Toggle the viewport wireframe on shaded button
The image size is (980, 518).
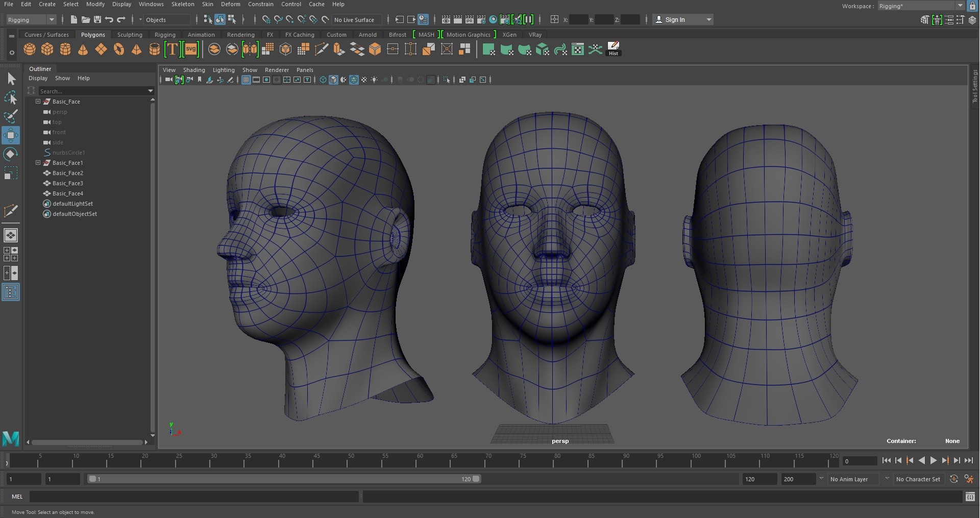(354, 80)
